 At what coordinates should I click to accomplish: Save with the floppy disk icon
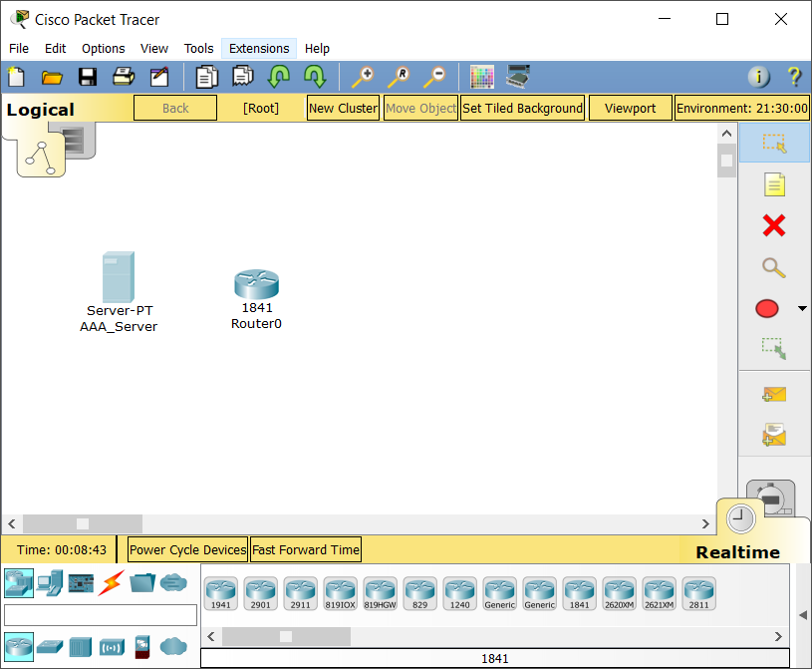(88, 77)
